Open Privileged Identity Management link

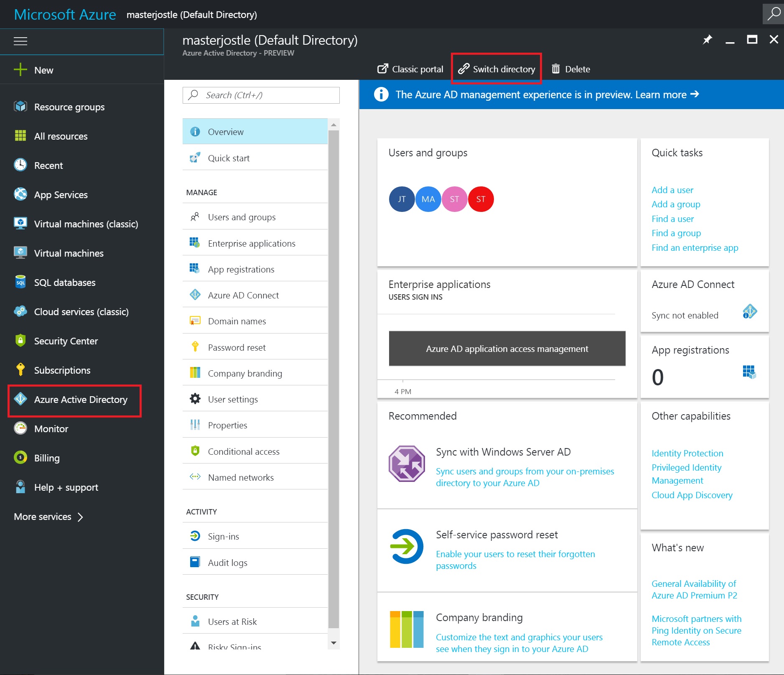[686, 474]
